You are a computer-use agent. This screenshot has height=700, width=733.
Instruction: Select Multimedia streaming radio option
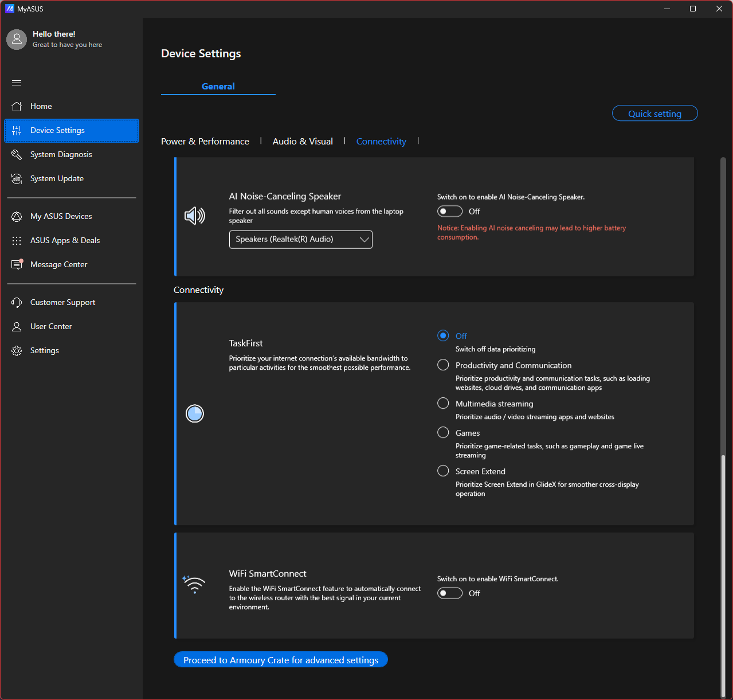pyautogui.click(x=443, y=403)
